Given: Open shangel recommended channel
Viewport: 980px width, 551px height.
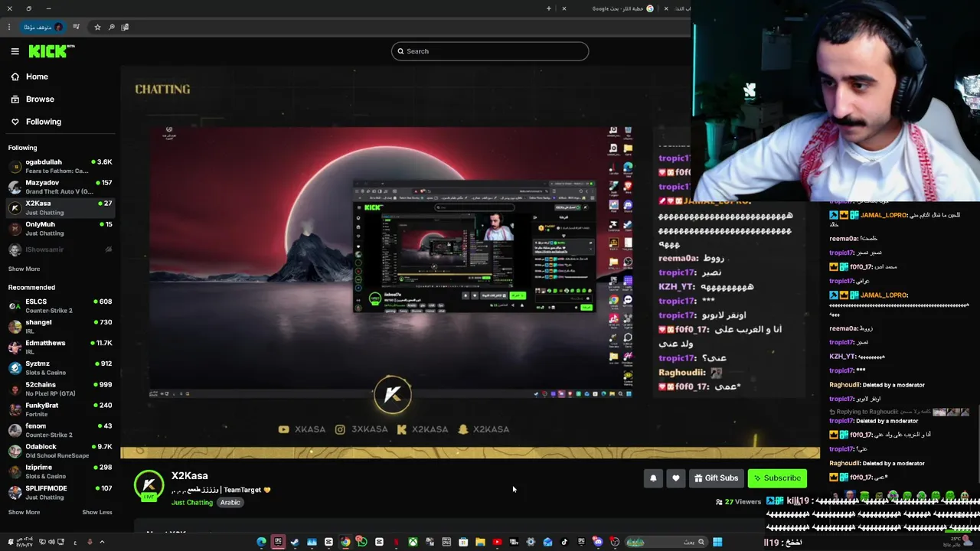Looking at the screenshot, I should 60,326.
